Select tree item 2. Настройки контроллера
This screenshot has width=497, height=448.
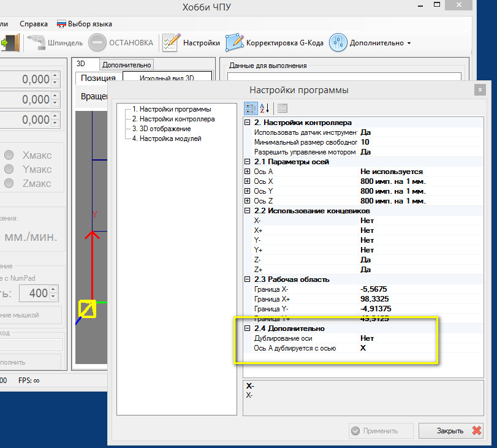pyautogui.click(x=173, y=119)
